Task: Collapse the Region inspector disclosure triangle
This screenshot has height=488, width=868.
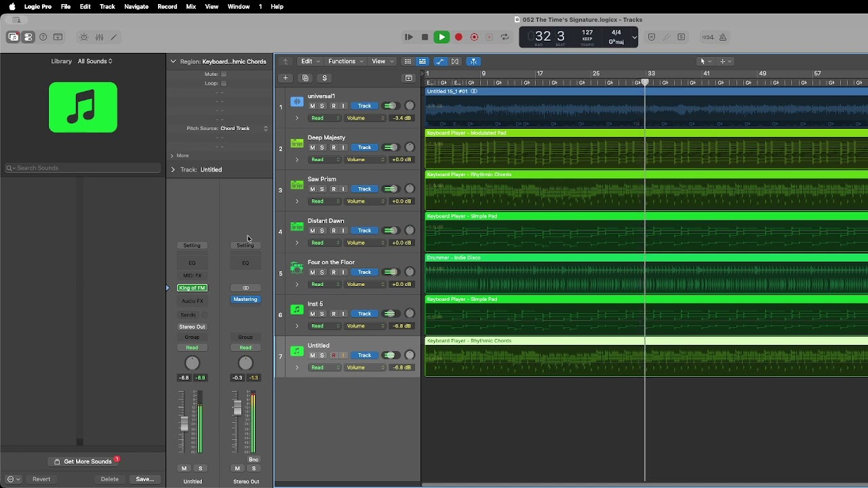Action: click(173, 62)
